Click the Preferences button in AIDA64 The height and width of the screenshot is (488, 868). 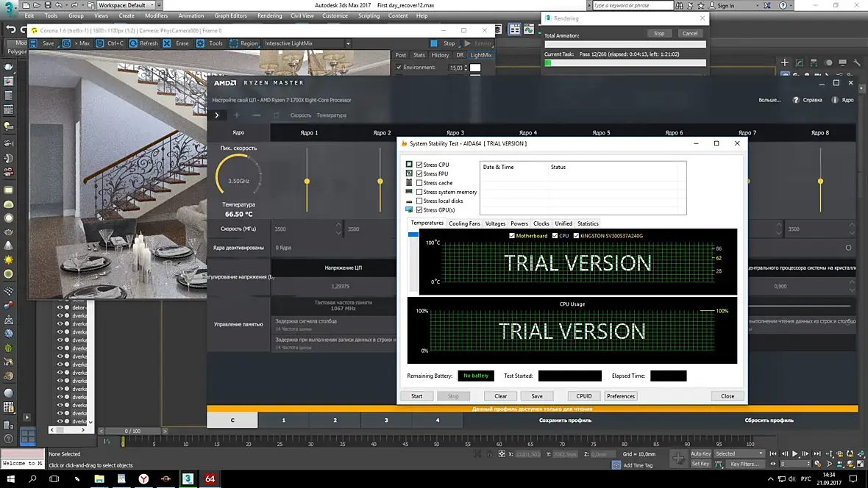pos(621,396)
